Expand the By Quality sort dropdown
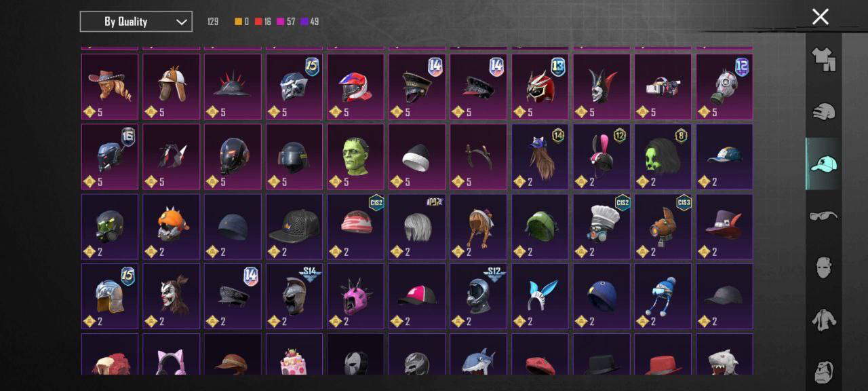 135,22
